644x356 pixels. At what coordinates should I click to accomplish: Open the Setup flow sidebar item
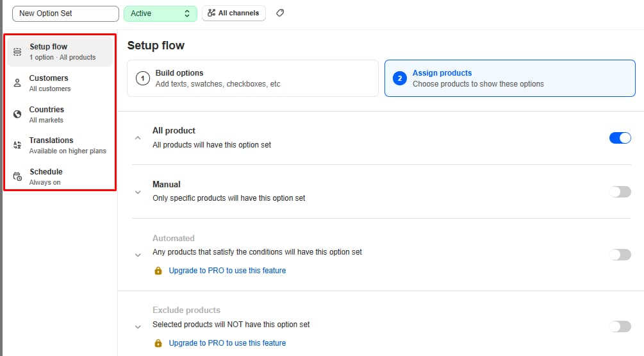(x=60, y=52)
